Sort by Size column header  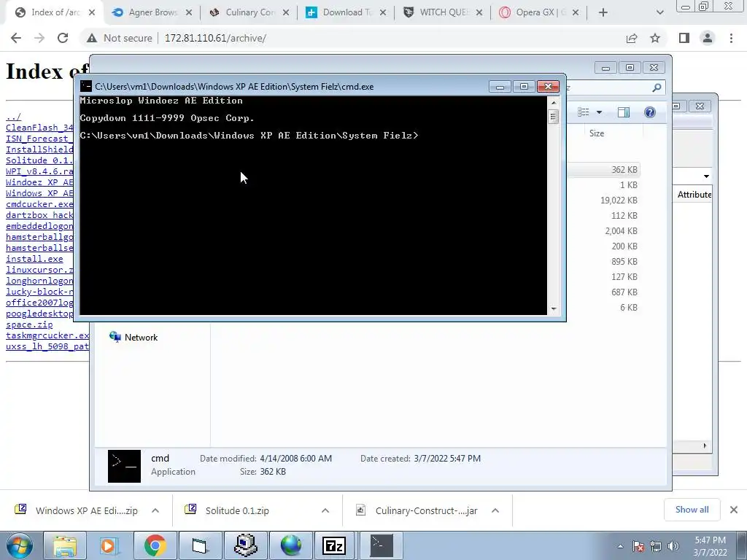pos(597,133)
